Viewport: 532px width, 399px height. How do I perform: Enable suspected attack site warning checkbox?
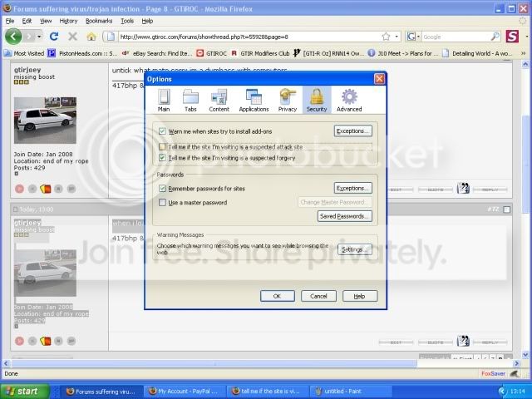coord(163,146)
